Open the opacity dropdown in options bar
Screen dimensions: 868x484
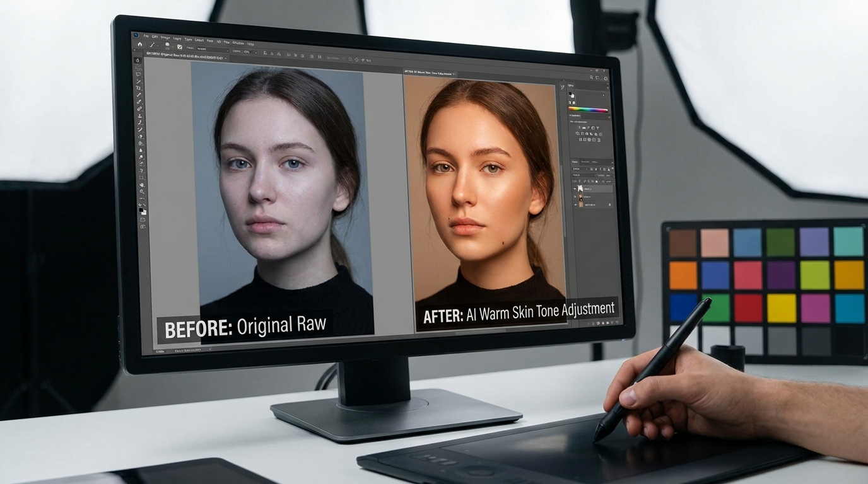(250, 52)
